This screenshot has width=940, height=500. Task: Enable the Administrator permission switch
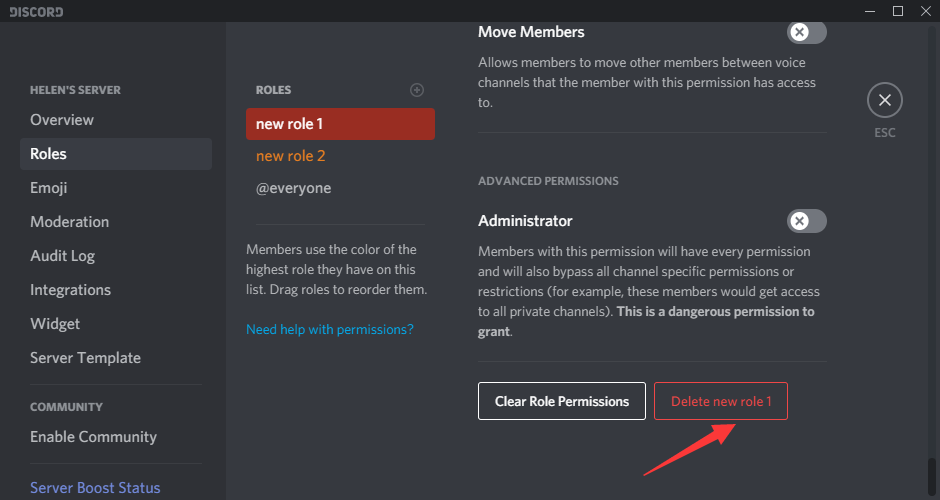(806, 221)
